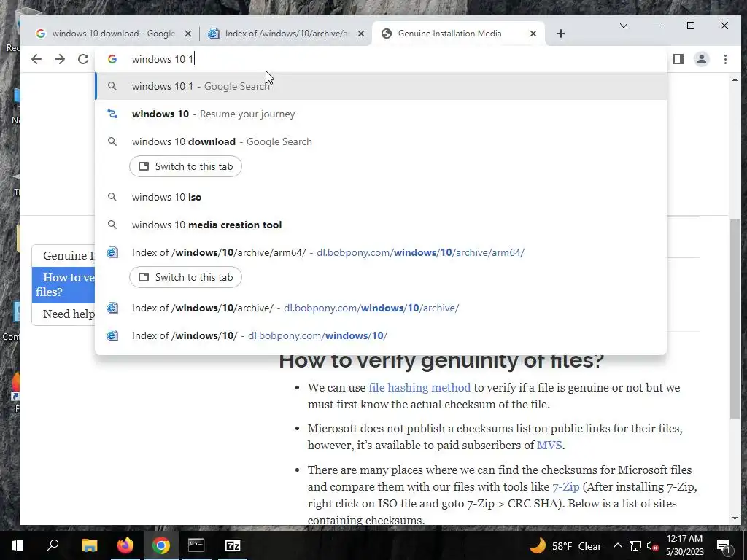Click page icon beside 'Index of /windows/10/'
747x560 pixels.
point(112,335)
